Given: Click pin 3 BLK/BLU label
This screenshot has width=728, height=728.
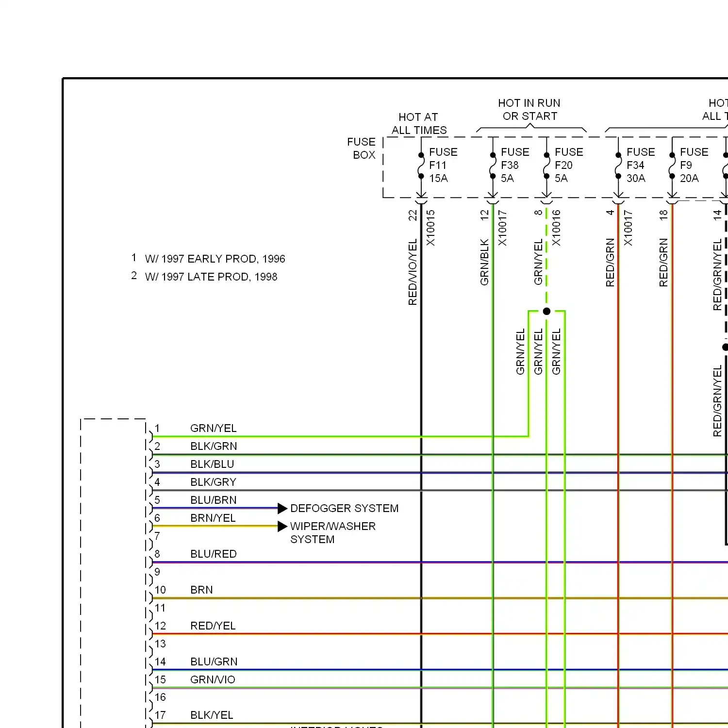Looking at the screenshot, I should 212,464.
